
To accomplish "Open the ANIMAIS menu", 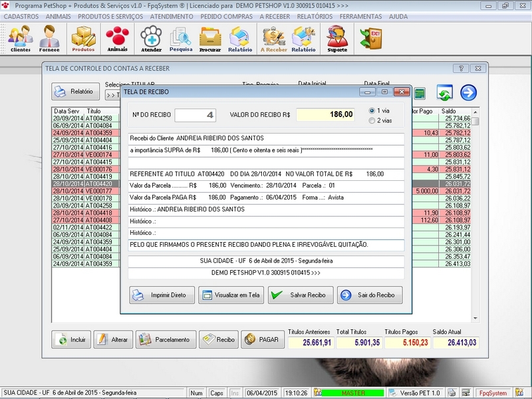I will click(58, 16).
